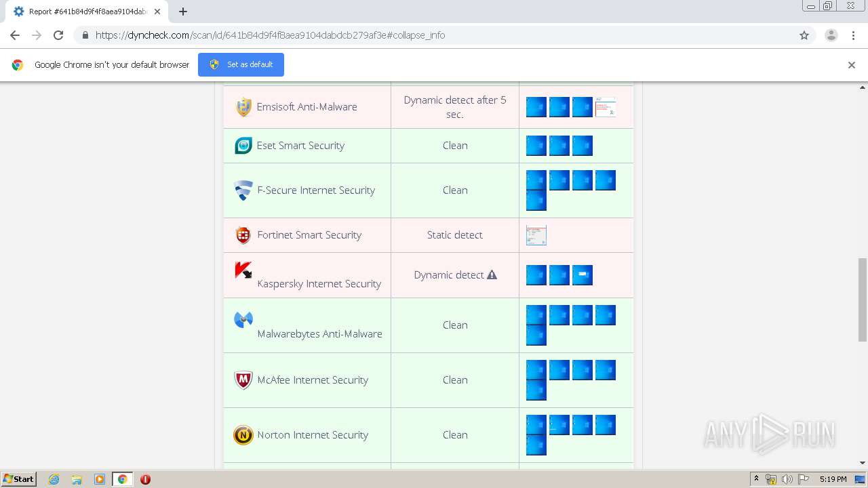Click the McAfee Internet Security logo icon

pyautogui.click(x=243, y=380)
